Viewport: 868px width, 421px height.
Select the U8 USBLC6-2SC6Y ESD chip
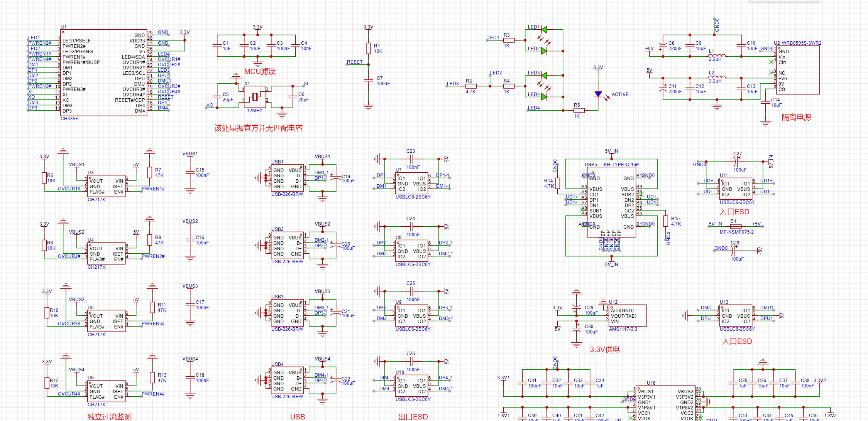point(412,251)
